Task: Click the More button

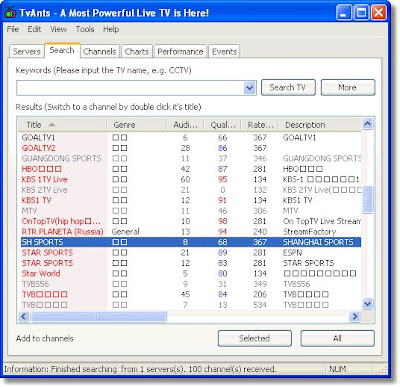Action: [348, 87]
